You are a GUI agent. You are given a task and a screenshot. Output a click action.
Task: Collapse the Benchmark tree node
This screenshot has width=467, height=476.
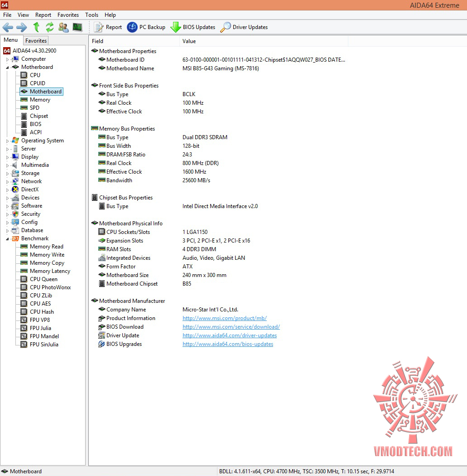point(8,239)
